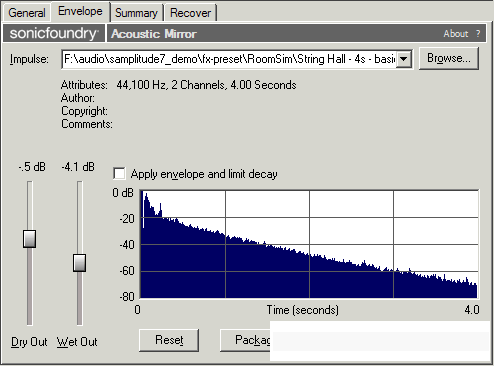Click the Package button
495x366 pixels.
click(245, 340)
